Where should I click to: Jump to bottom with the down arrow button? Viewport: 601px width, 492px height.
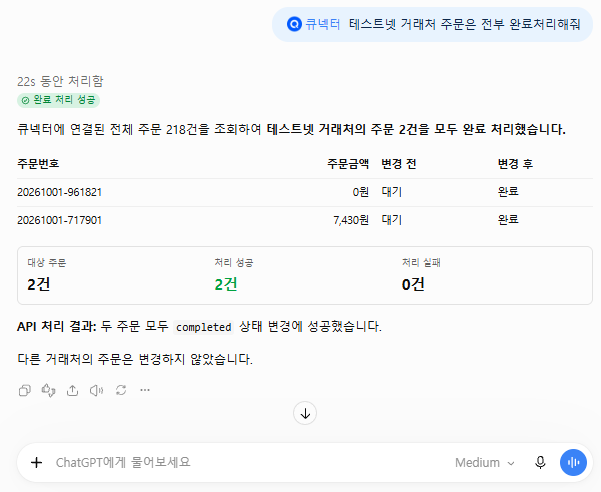point(305,413)
